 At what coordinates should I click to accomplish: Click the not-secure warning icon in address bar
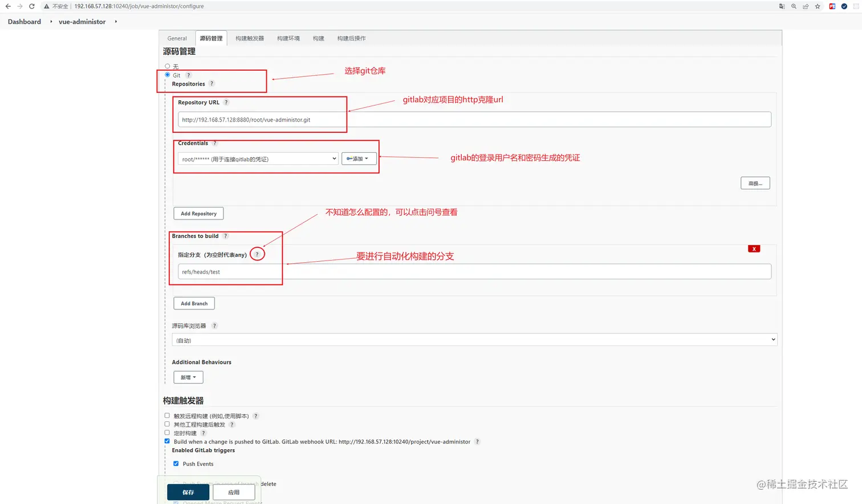click(x=47, y=6)
